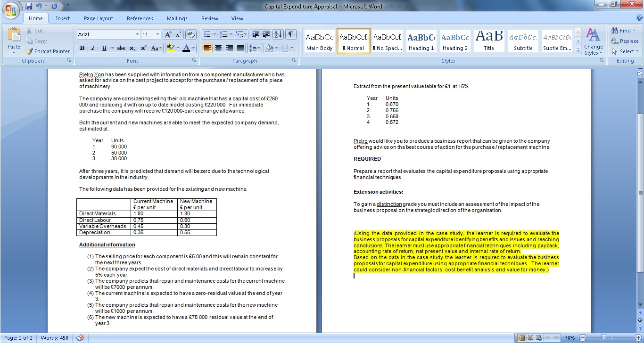Open the Select dropdown in Editing

625,51
